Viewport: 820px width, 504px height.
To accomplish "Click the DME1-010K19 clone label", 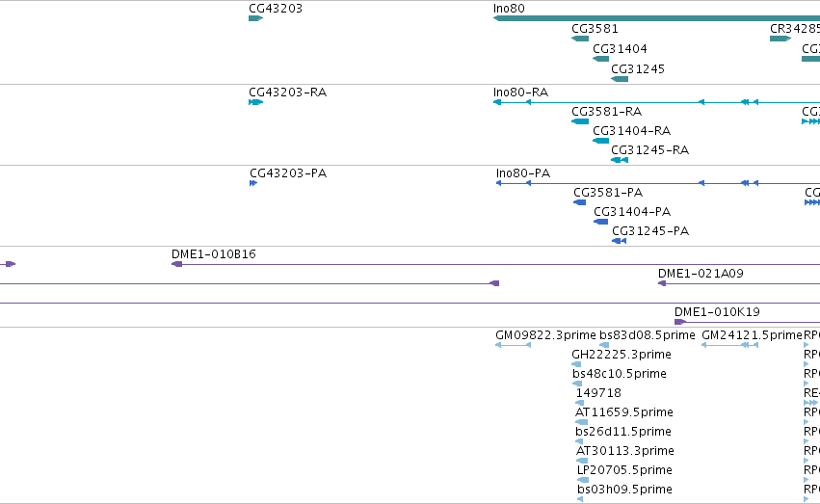I will [717, 312].
